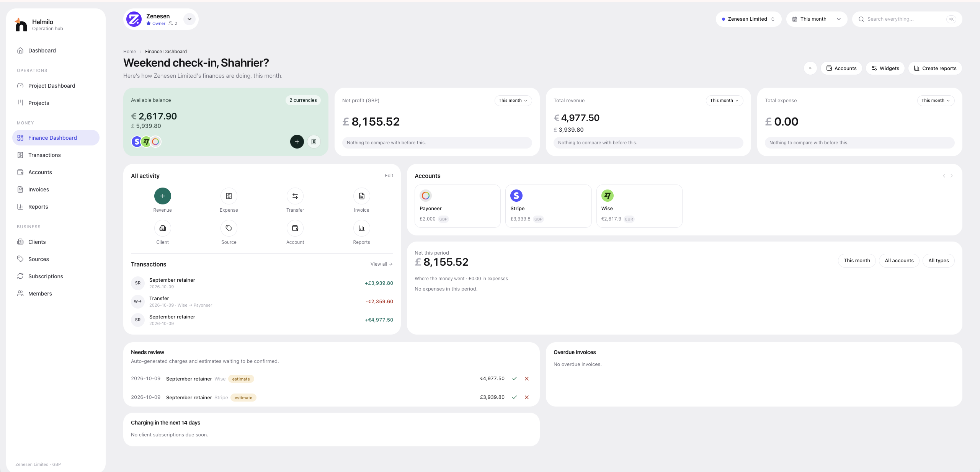Select the Wise to Payoneer Transfer transaction

point(262,302)
